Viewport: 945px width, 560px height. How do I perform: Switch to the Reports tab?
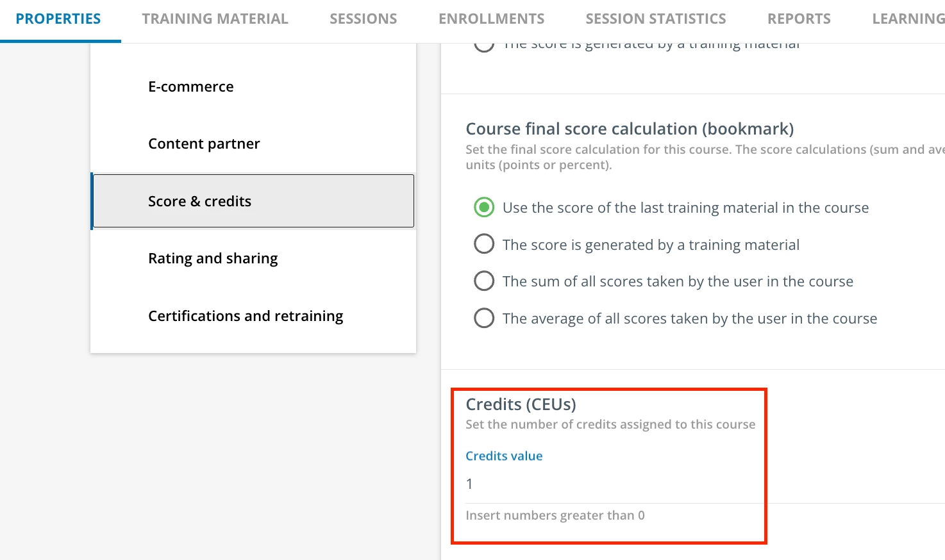pyautogui.click(x=799, y=19)
